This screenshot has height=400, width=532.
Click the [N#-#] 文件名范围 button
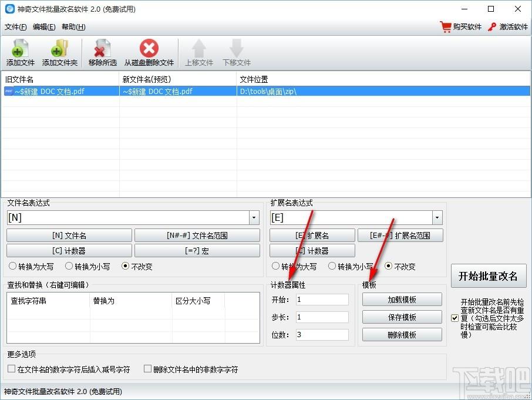(x=197, y=236)
